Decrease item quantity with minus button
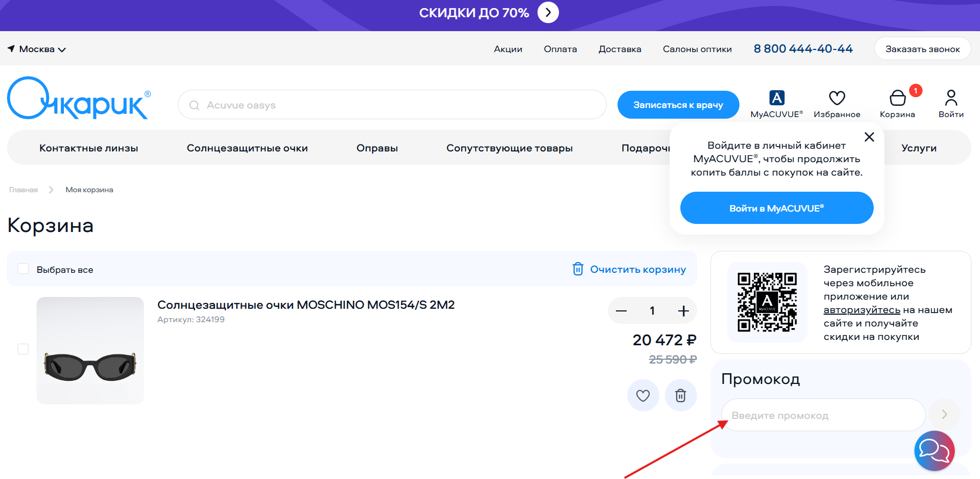The width and height of the screenshot is (980, 479). click(621, 311)
